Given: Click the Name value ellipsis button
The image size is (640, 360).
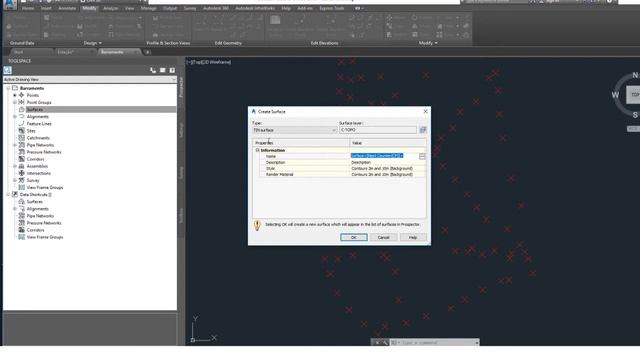Looking at the screenshot, I should [422, 156].
